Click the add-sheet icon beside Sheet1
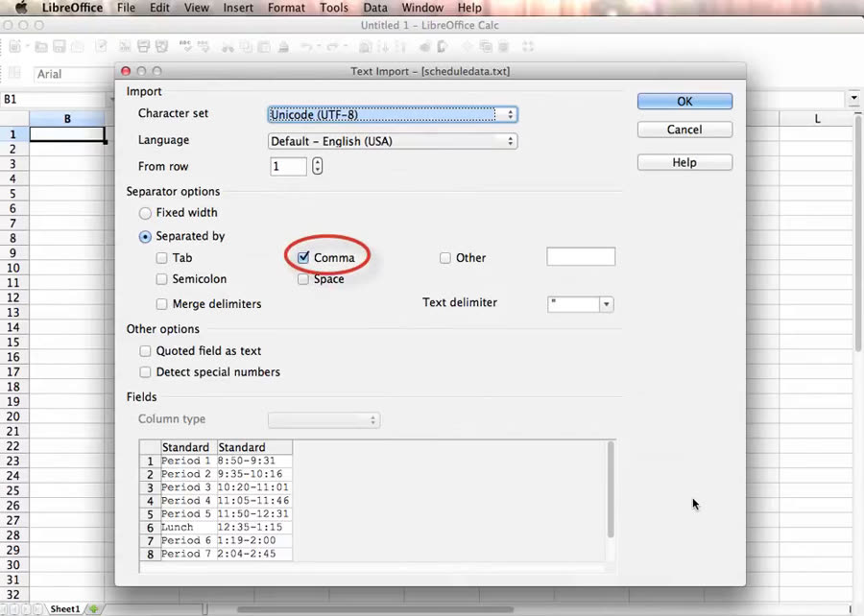Image resolution: width=864 pixels, height=616 pixels. click(x=94, y=609)
